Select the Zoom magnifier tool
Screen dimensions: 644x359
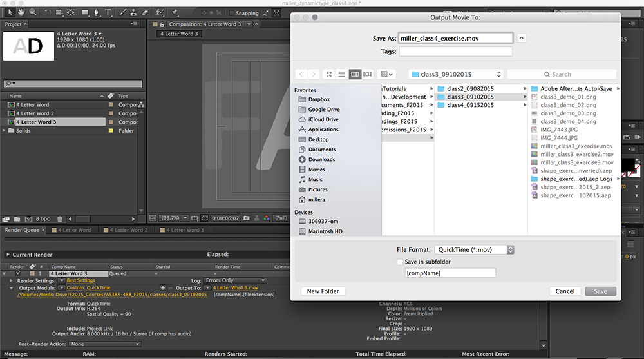point(33,12)
